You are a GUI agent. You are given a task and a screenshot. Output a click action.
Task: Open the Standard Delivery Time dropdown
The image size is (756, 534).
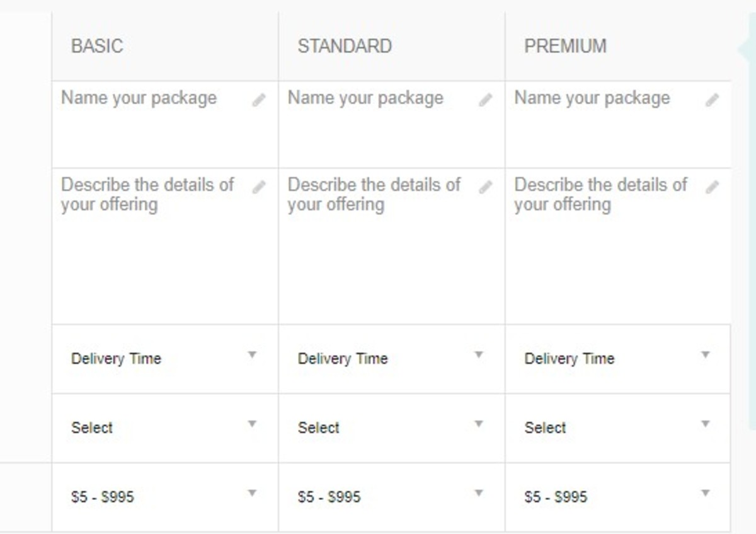click(391, 358)
